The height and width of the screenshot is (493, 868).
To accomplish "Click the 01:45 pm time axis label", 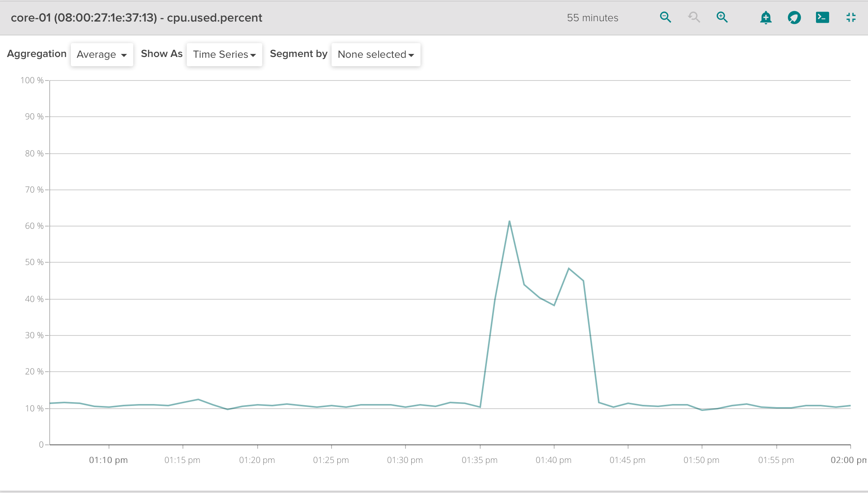I will pyautogui.click(x=627, y=460).
